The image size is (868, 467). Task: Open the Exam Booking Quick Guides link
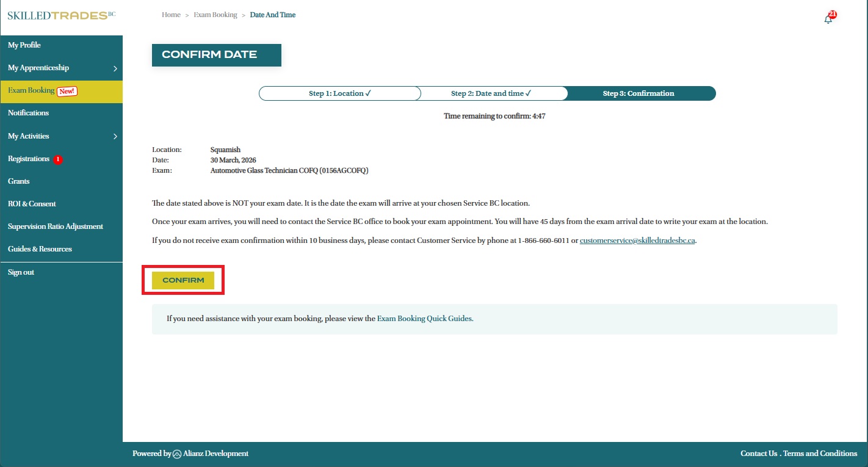tap(424, 319)
